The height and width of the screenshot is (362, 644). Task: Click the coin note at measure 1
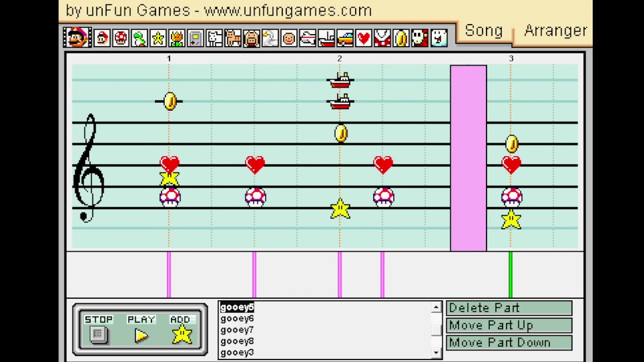click(170, 102)
